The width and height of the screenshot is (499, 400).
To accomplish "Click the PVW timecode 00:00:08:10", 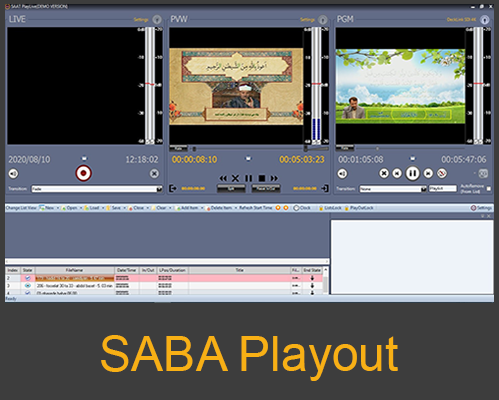I will tap(194, 160).
